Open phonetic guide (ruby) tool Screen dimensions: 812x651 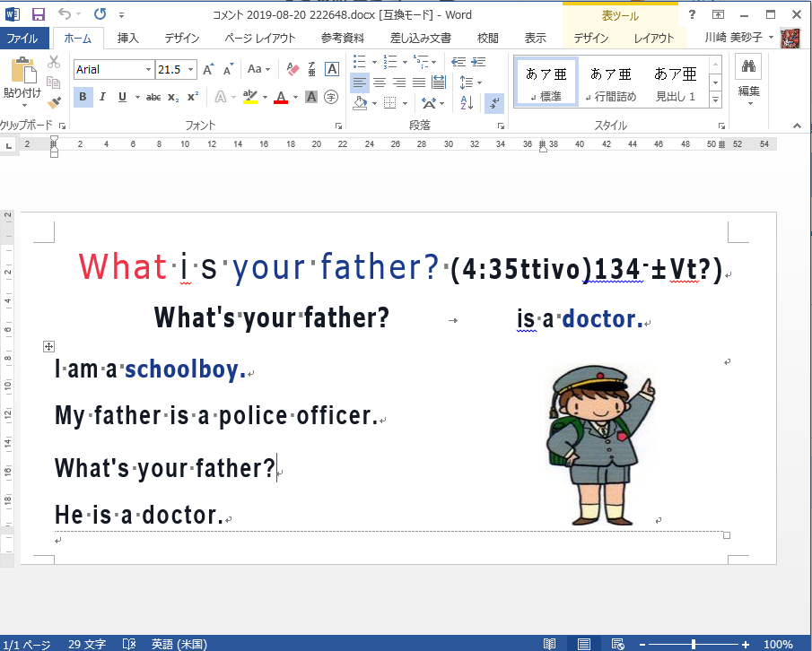pyautogui.click(x=311, y=69)
